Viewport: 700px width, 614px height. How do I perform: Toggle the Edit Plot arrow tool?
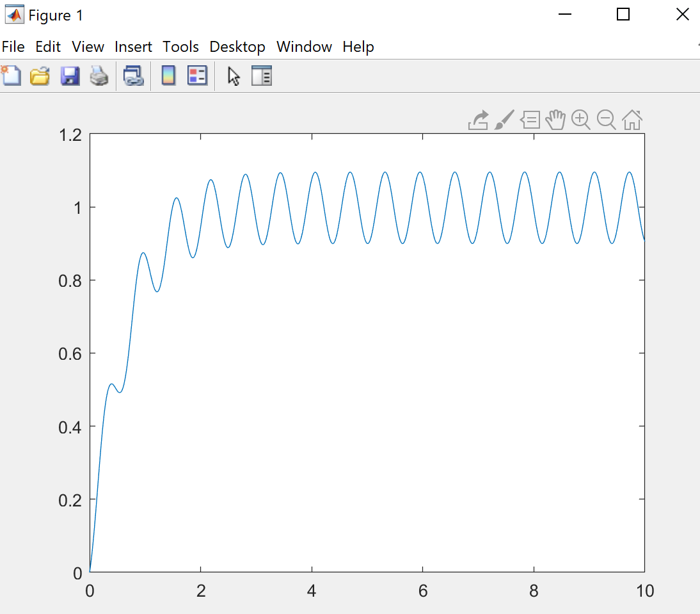(x=234, y=76)
